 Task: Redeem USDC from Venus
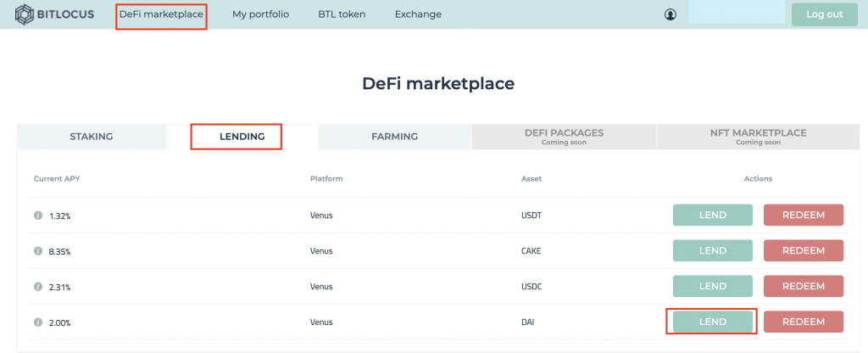(x=804, y=286)
